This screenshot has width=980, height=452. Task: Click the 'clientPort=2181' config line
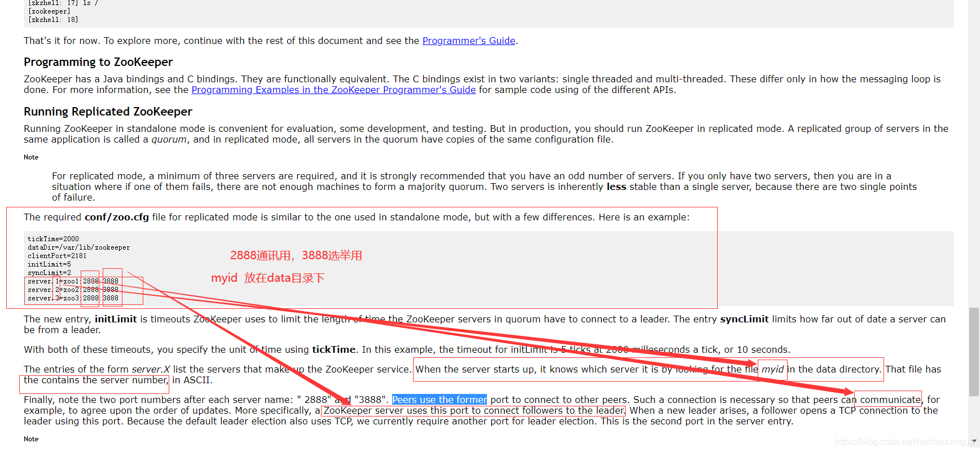[57, 256]
